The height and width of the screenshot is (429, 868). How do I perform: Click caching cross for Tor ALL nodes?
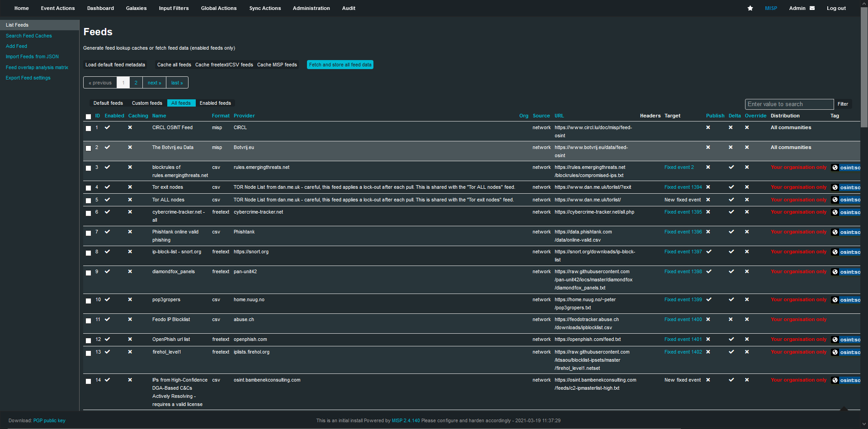[x=130, y=200]
